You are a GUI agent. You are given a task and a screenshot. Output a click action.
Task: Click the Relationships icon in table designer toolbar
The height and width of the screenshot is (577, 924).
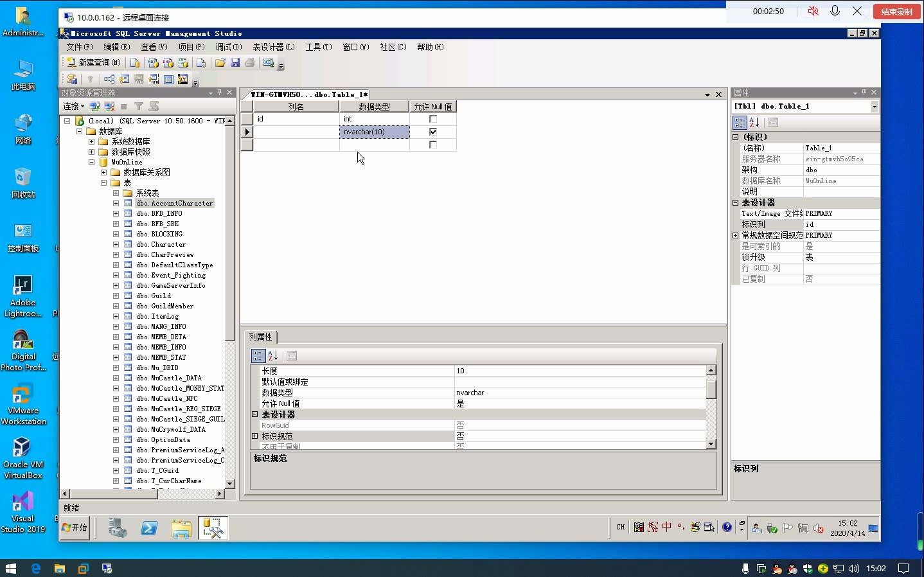pos(109,79)
